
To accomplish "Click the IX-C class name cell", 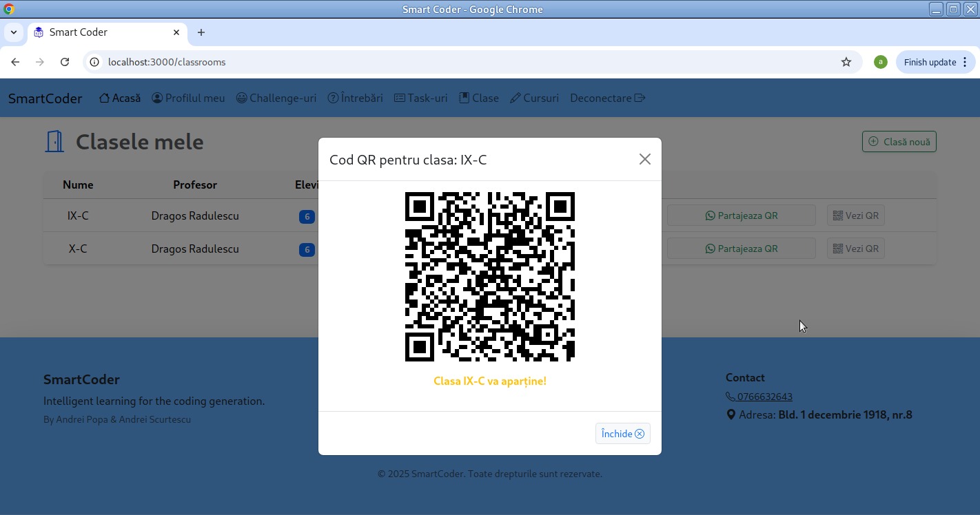I will (x=78, y=216).
